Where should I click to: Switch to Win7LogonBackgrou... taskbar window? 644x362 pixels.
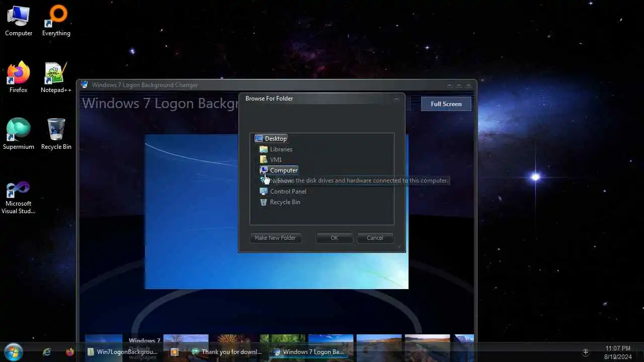(123, 352)
